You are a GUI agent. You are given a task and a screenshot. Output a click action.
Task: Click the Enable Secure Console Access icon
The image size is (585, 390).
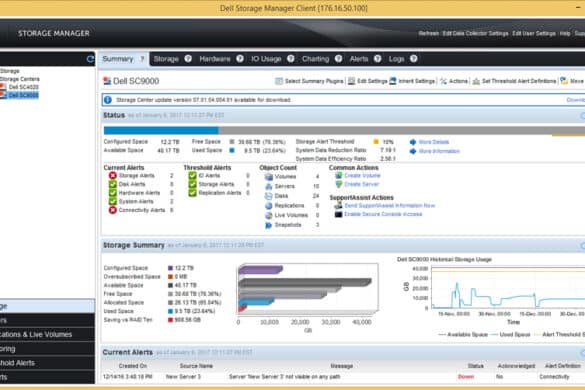tap(338, 214)
